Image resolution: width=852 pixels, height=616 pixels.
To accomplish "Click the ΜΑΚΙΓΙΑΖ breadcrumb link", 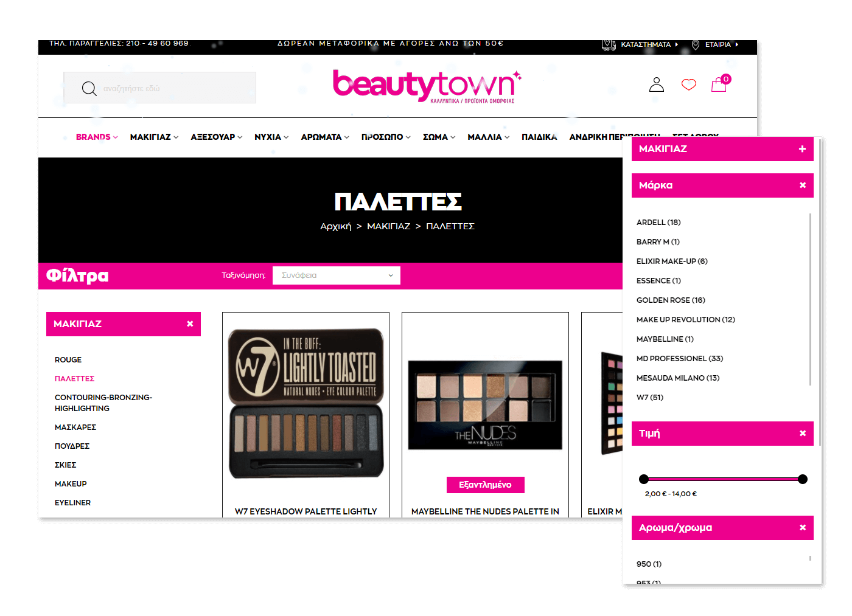I will (x=388, y=226).
